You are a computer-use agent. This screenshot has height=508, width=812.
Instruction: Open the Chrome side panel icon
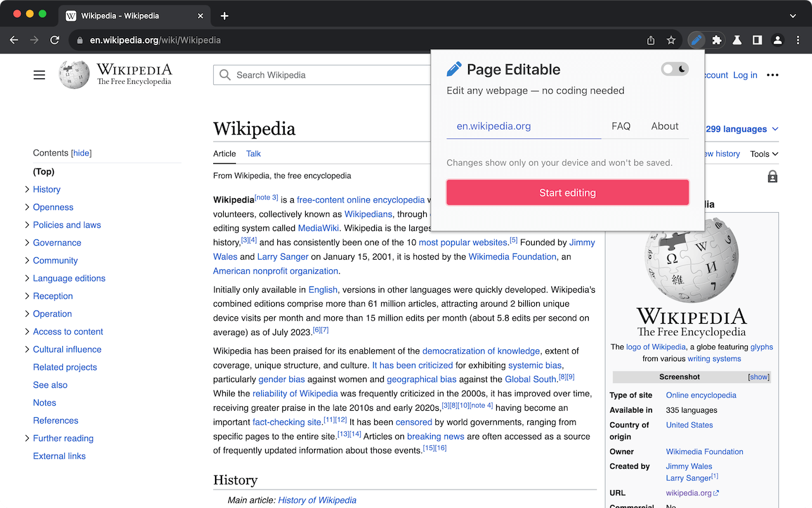(x=757, y=39)
